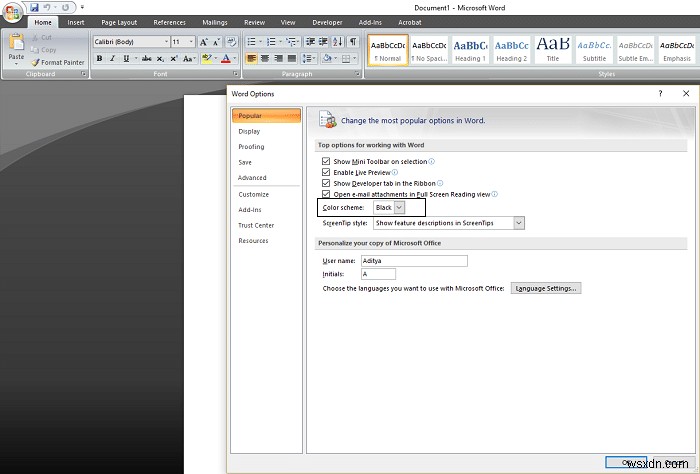Screen dimensions: 700x474
Task: Click the User name text field
Action: 414,261
